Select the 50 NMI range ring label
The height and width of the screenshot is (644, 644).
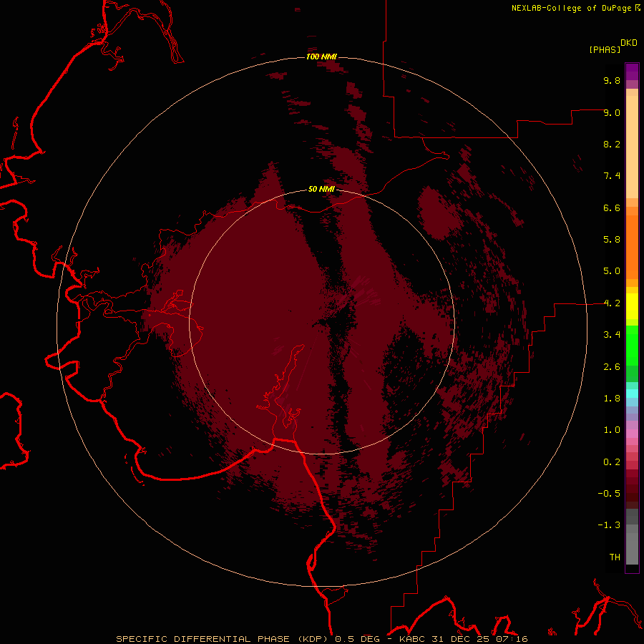pos(321,190)
